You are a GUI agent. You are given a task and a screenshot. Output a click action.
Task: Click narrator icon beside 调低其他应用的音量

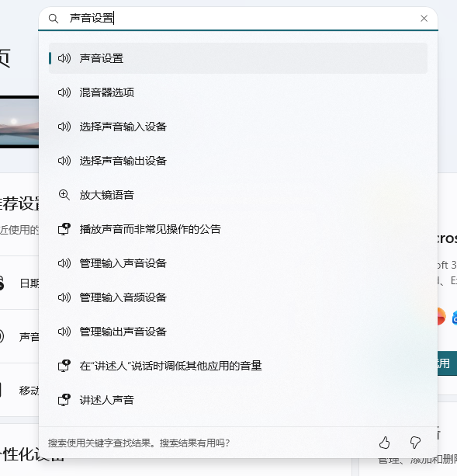[x=64, y=366]
